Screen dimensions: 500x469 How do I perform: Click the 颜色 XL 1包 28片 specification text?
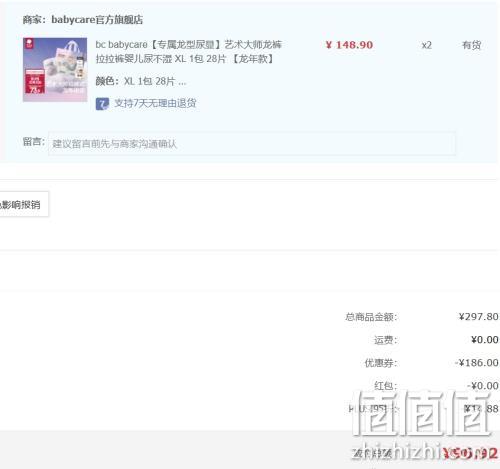click(x=141, y=81)
